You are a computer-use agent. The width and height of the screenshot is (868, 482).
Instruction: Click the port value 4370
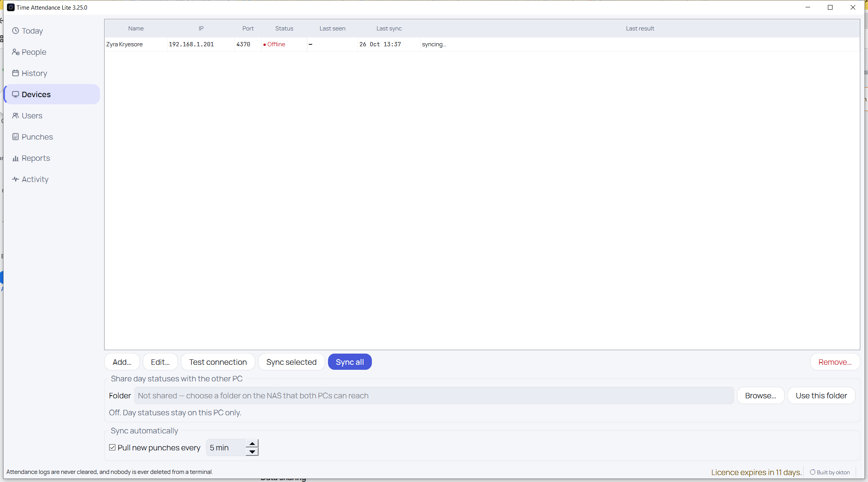coord(243,44)
